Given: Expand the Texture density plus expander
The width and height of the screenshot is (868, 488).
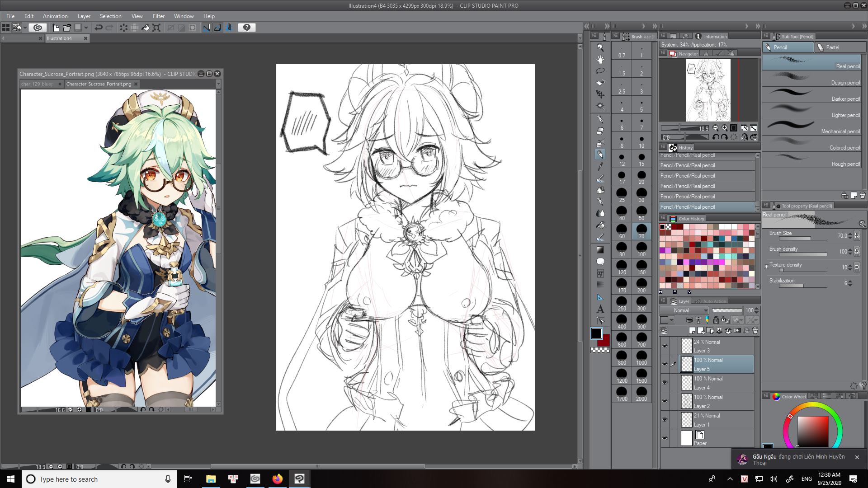Looking at the screenshot, I should click(x=766, y=267).
